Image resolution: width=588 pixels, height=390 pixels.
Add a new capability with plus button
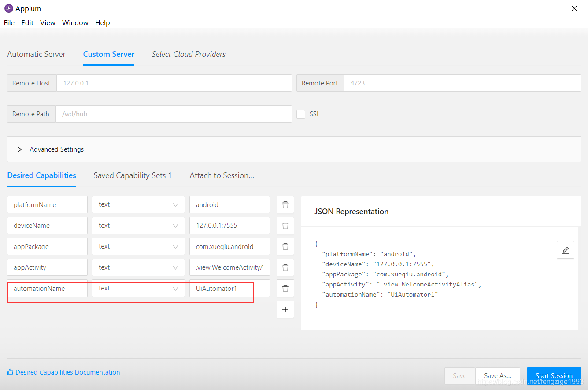285,309
